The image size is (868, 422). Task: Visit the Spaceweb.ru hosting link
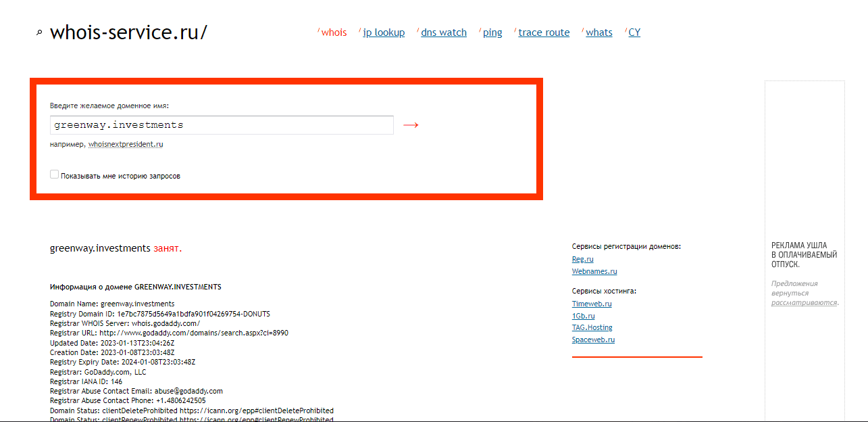click(x=593, y=339)
